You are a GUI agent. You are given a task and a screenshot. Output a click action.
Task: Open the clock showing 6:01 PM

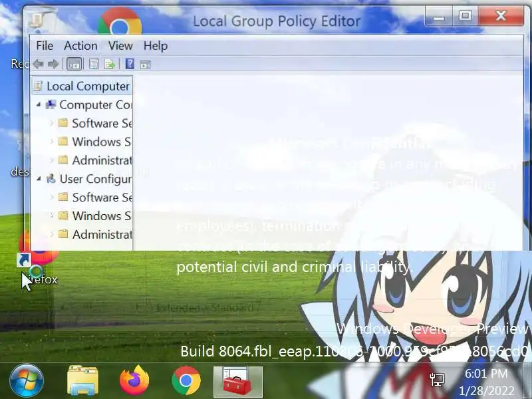coord(486,382)
